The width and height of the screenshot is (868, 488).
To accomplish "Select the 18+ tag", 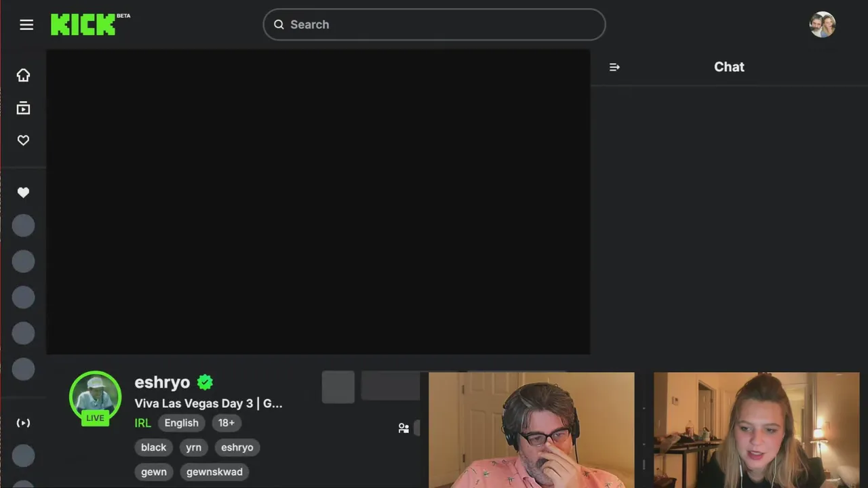I will tap(226, 423).
